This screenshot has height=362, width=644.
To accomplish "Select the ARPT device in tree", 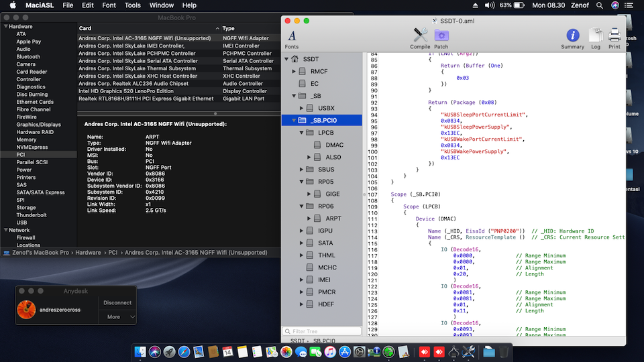I will click(333, 218).
